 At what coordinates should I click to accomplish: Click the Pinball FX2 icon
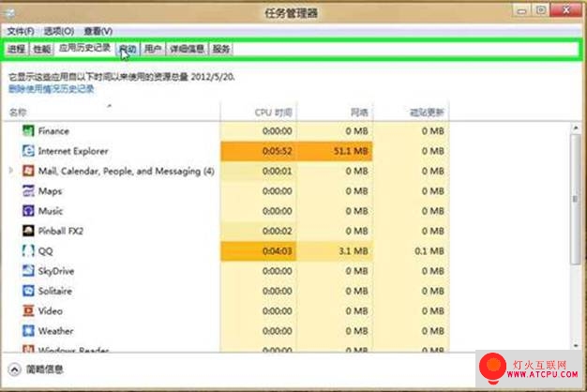[28, 231]
